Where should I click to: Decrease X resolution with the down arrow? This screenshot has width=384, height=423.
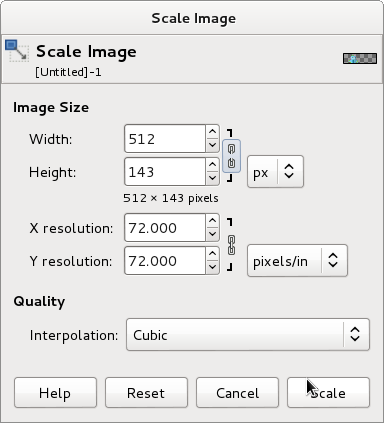tap(212, 234)
